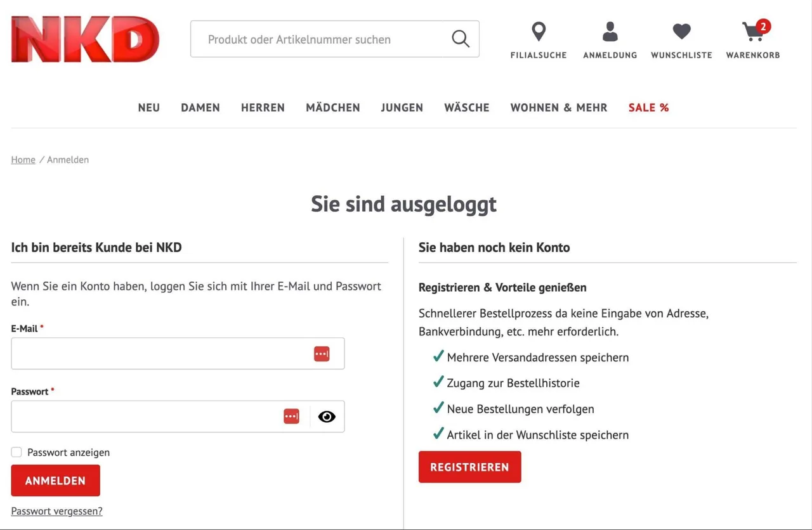Click the password manager icon in E-Mail field
Viewport: 812px width, 530px height.
tap(322, 354)
